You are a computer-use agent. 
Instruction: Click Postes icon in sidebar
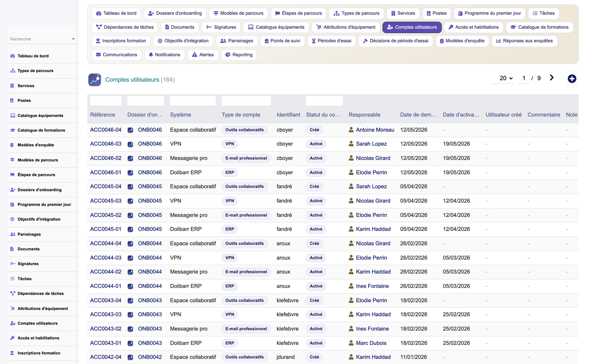click(12, 101)
